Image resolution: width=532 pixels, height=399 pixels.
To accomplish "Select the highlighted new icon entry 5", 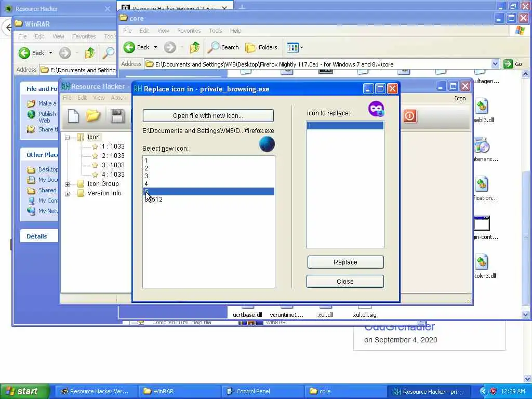I will click(208, 192).
